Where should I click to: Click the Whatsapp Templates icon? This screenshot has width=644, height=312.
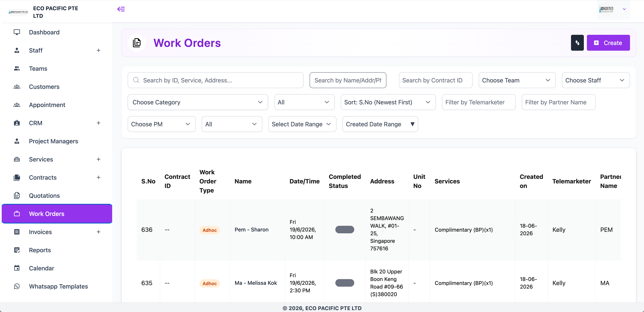click(17, 286)
